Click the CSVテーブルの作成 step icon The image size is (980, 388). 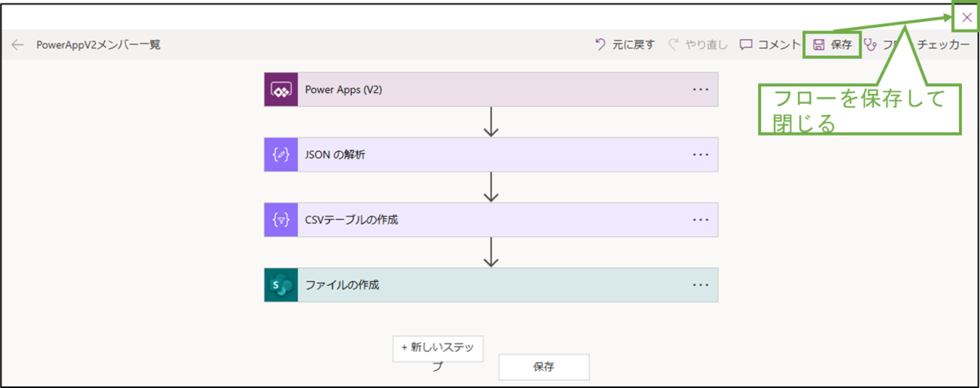pos(281,220)
